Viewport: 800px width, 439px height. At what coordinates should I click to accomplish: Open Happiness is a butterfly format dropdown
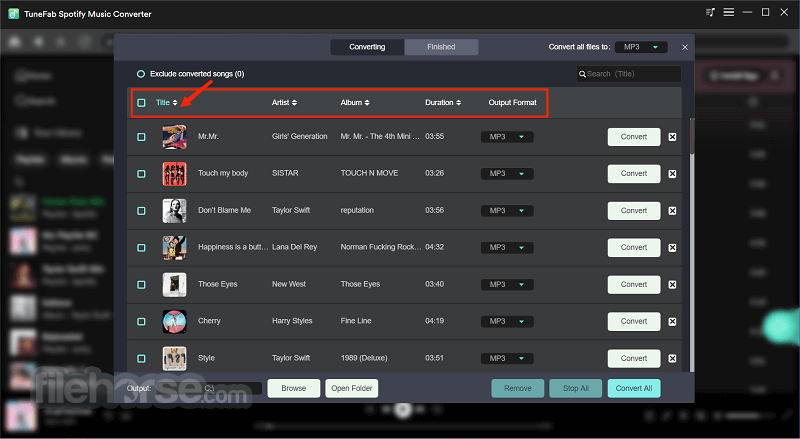(x=507, y=248)
